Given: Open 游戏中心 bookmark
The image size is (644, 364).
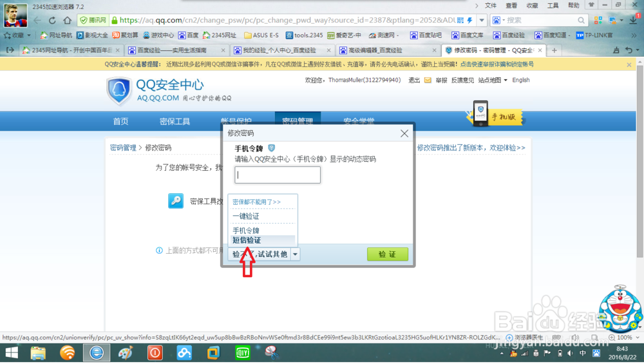Looking at the screenshot, I should coord(158,35).
